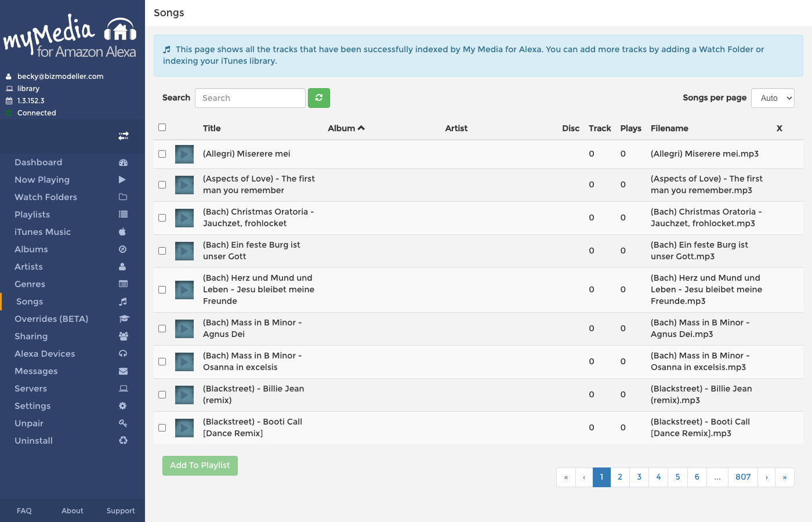Click the Dashboard gauge icon
The height and width of the screenshot is (522, 812).
pyautogui.click(x=123, y=162)
